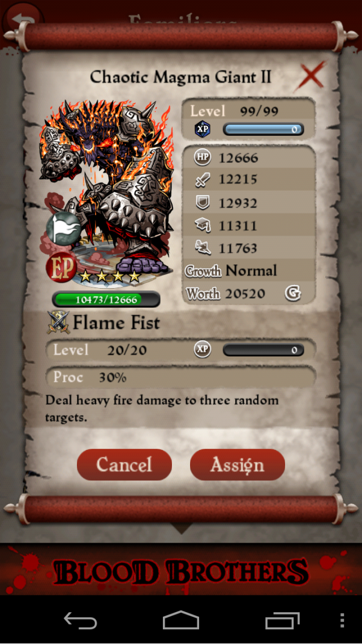Image resolution: width=362 pixels, height=644 pixels.
Task: Tap the gold G coin icon
Action: pos(292,293)
